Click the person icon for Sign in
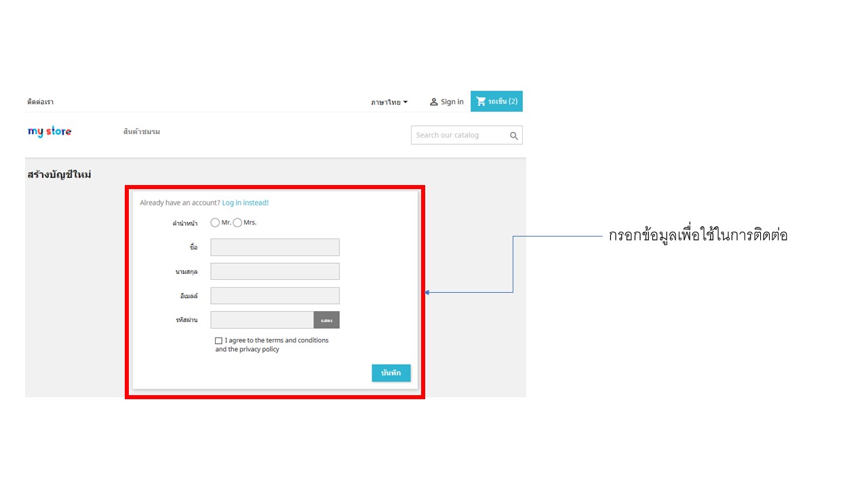Screen dimensions: 868x488 [x=434, y=102]
